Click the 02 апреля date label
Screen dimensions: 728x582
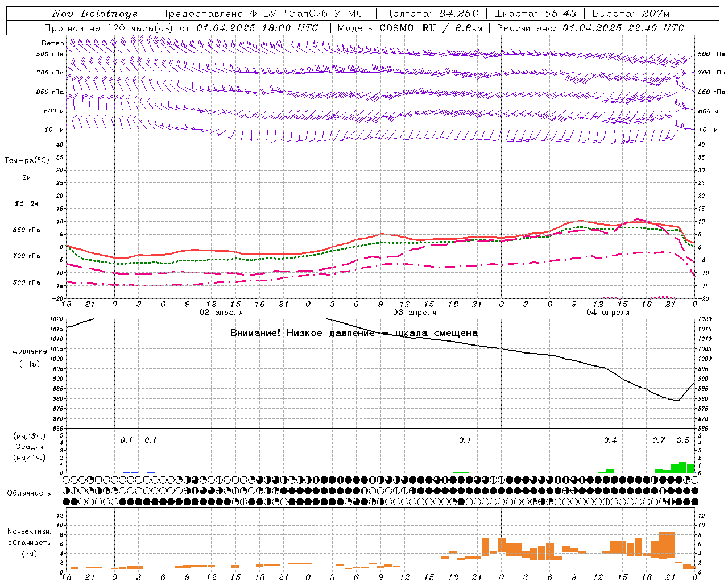tap(221, 313)
